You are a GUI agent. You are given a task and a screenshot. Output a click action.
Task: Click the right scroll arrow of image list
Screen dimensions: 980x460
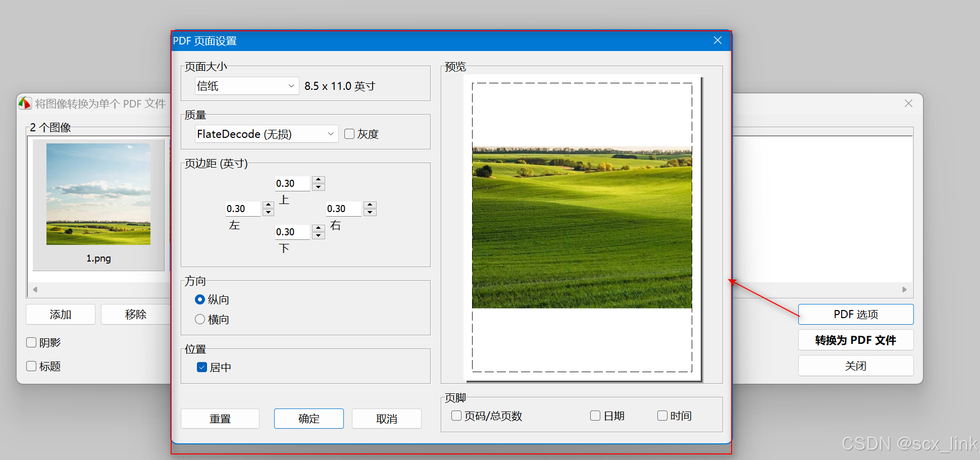904,289
